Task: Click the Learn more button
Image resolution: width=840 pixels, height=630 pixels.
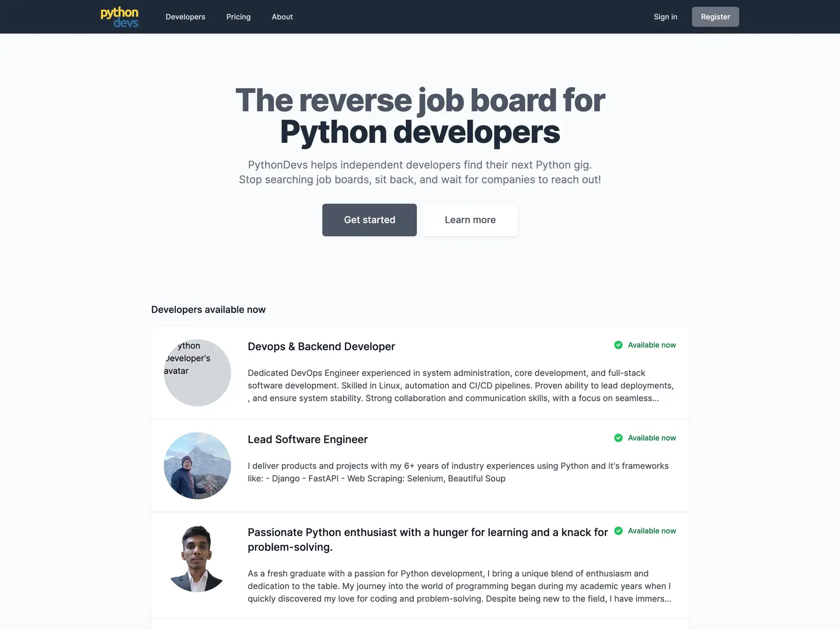Action: [x=470, y=220]
